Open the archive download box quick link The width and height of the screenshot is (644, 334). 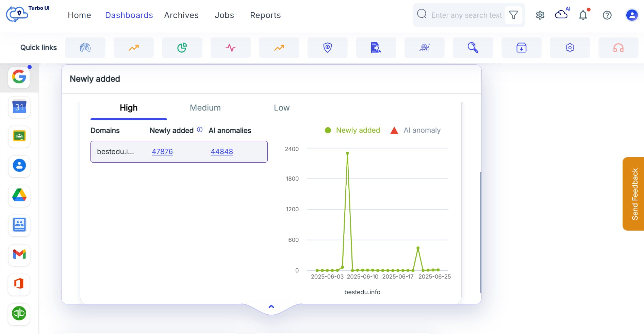pyautogui.click(x=522, y=48)
